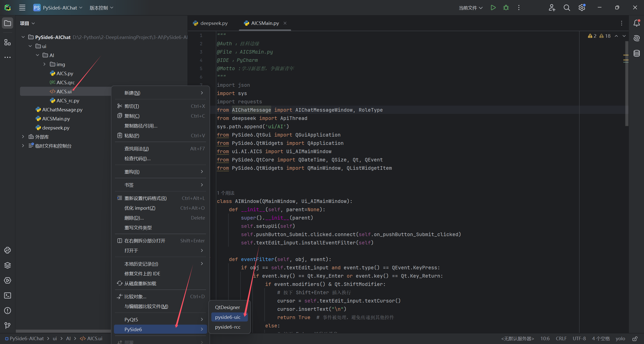The height and width of the screenshot is (344, 644).
Task: Open the Database tool window
Action: pos(636,53)
